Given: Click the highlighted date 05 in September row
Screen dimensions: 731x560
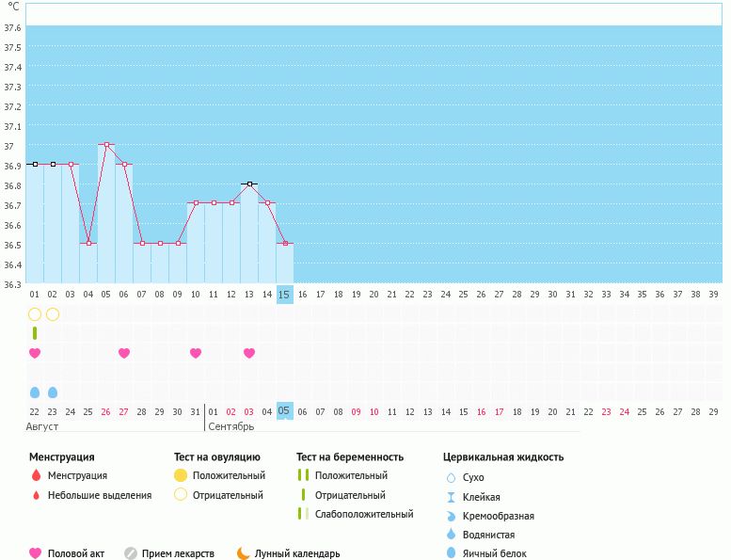Looking at the screenshot, I should (x=285, y=411).
